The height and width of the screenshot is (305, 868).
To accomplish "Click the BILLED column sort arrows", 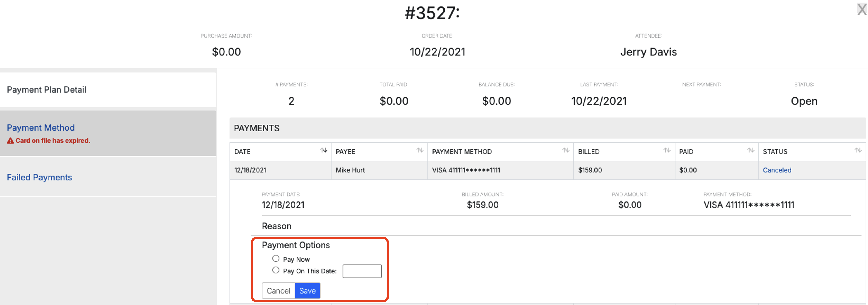I will coord(667,150).
